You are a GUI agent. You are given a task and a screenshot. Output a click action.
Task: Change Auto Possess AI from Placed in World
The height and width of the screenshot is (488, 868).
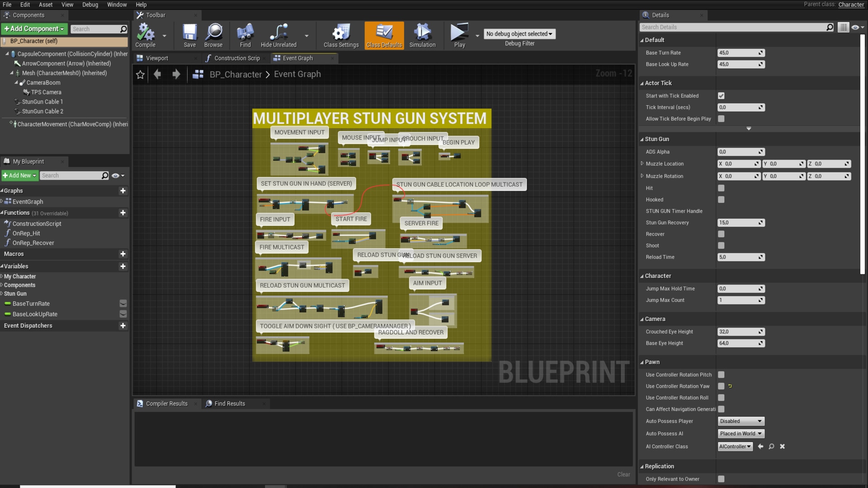(x=741, y=433)
